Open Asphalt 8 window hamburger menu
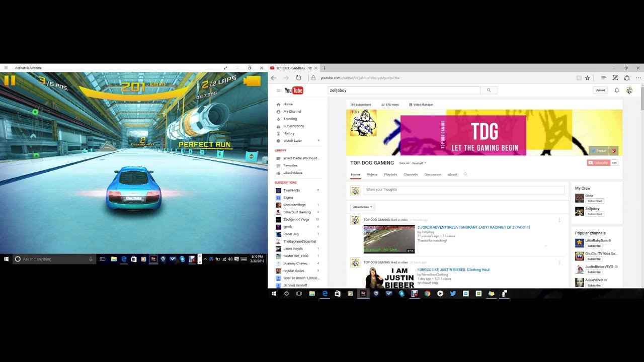This screenshot has height=362, width=644. [x=6, y=68]
